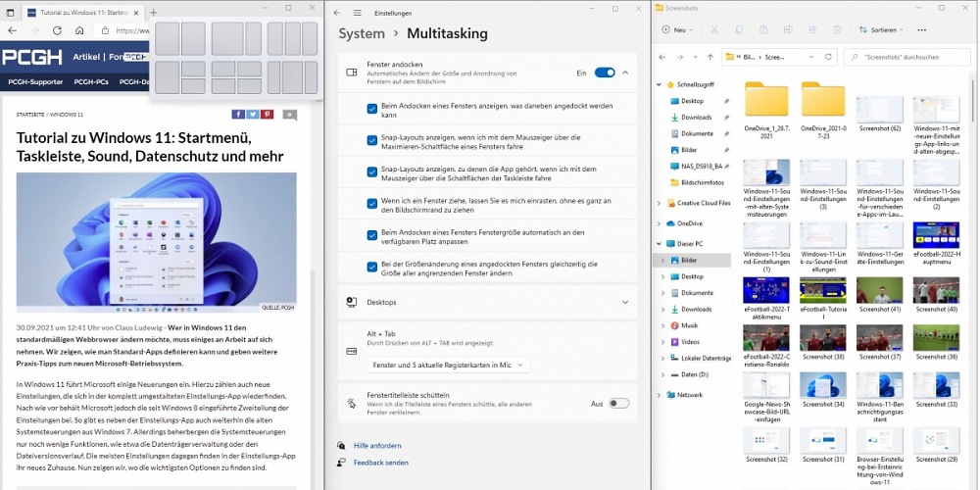The image size is (980, 490).
Task: Expand Creative Cloud Files in navigation tree
Action: [x=659, y=203]
